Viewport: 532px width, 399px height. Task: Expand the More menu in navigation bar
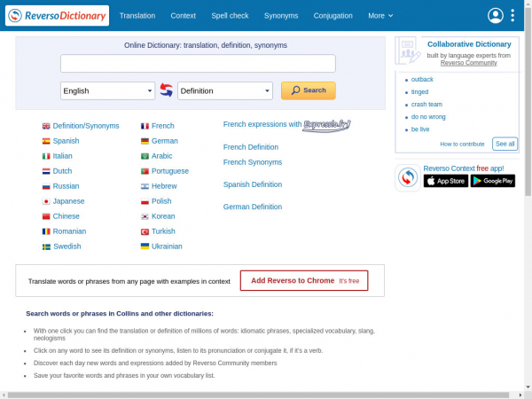click(380, 16)
